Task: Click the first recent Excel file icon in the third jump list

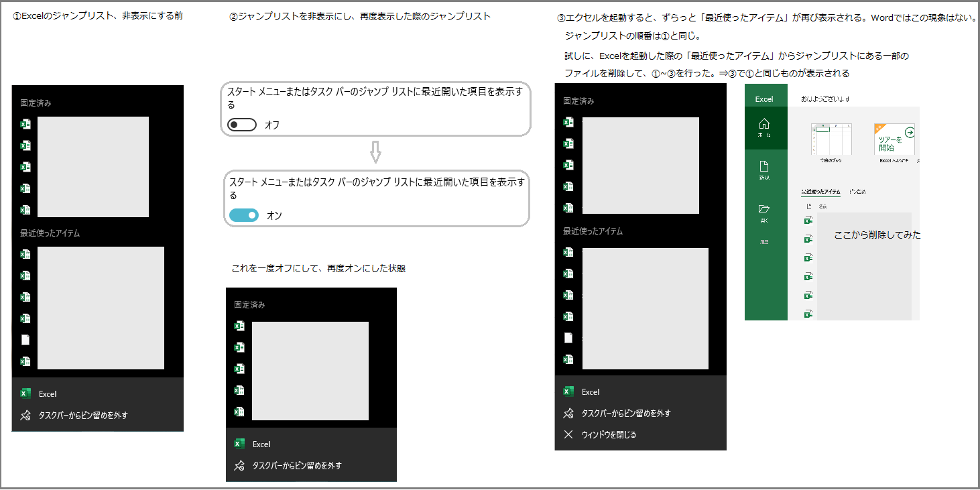Action: tap(568, 252)
